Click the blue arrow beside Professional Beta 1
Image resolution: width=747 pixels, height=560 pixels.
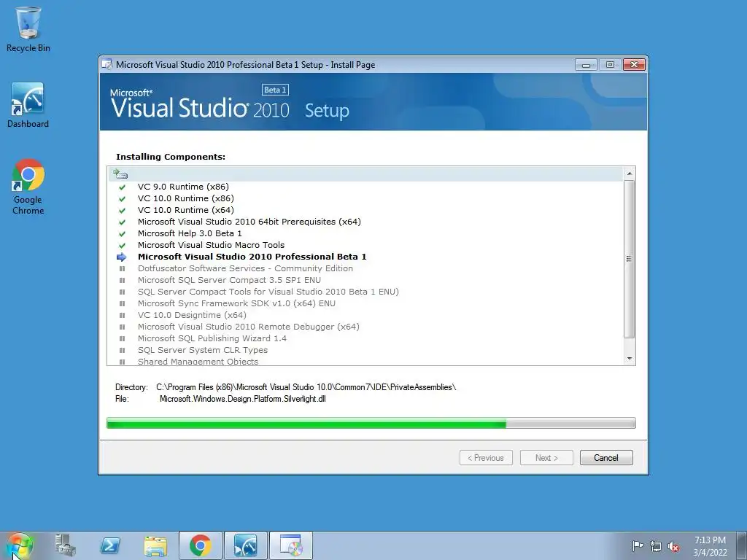click(122, 257)
